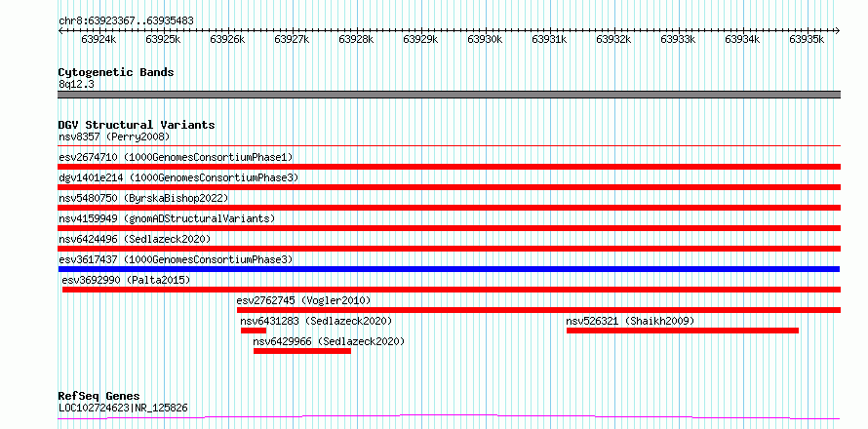This screenshot has width=868, height=429.
Task: Click the 63925k ruler tick label
Action: click(x=163, y=39)
